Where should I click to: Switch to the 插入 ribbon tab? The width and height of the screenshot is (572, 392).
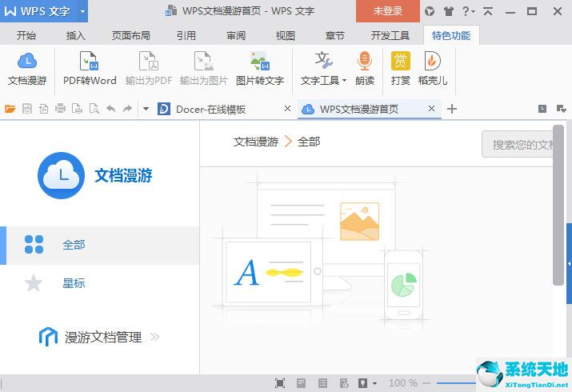(76, 36)
